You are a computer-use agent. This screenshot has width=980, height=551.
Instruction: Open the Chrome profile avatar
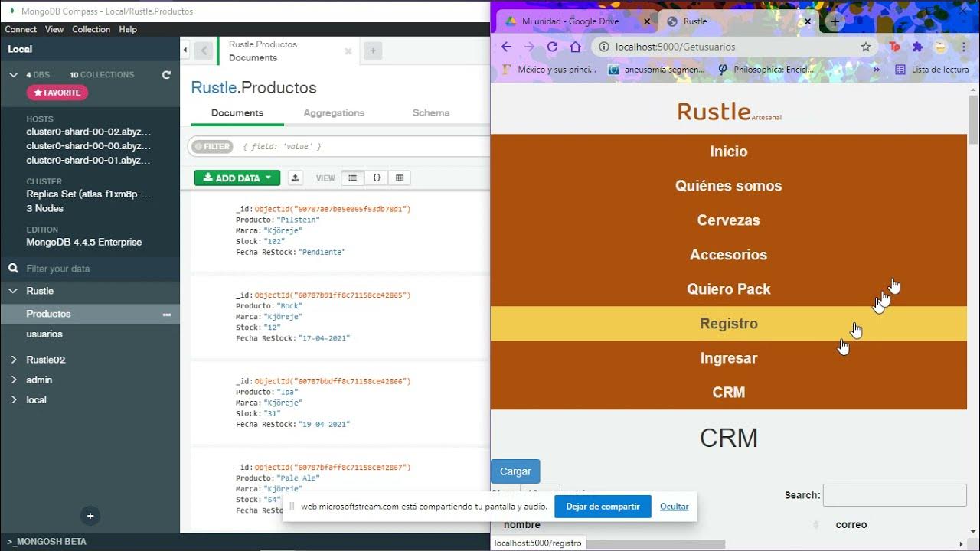pos(940,47)
